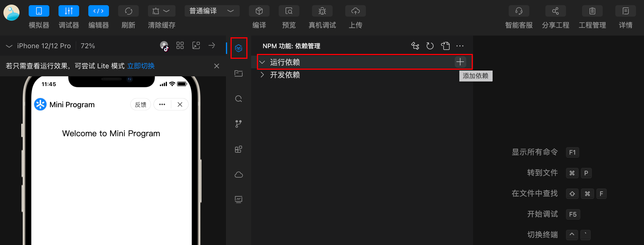Open the extensions sidebar tab
Screen dimensions: 644x245
coord(239,149)
